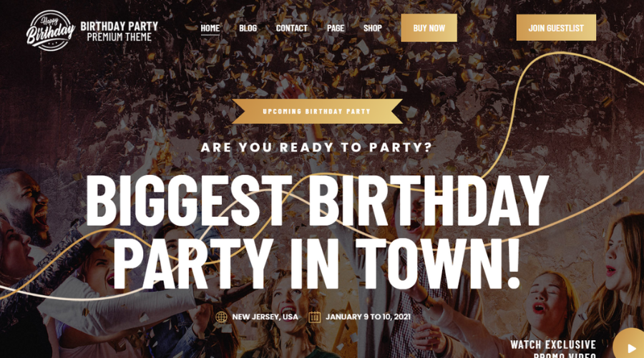Open the Contact page from navigation
This screenshot has width=644, height=358.
tap(292, 28)
